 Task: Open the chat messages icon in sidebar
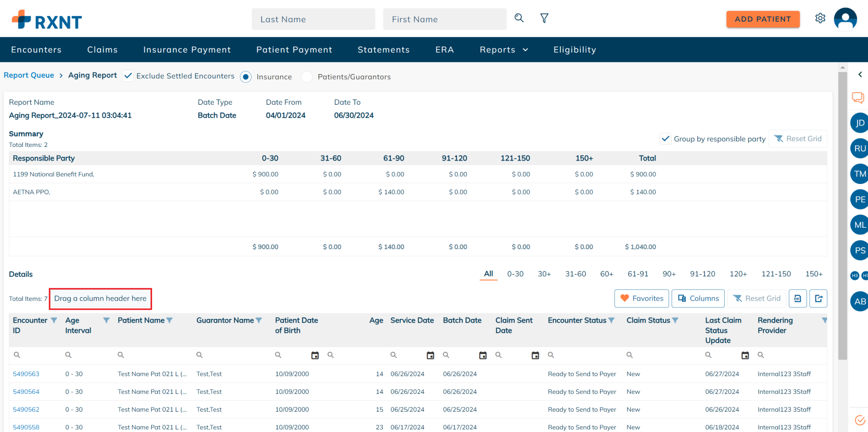(858, 97)
